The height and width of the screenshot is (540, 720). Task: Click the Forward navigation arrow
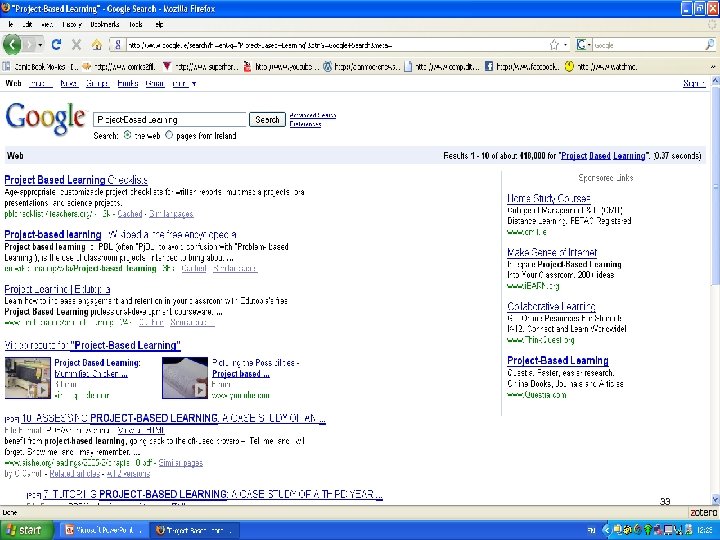tap(29, 45)
